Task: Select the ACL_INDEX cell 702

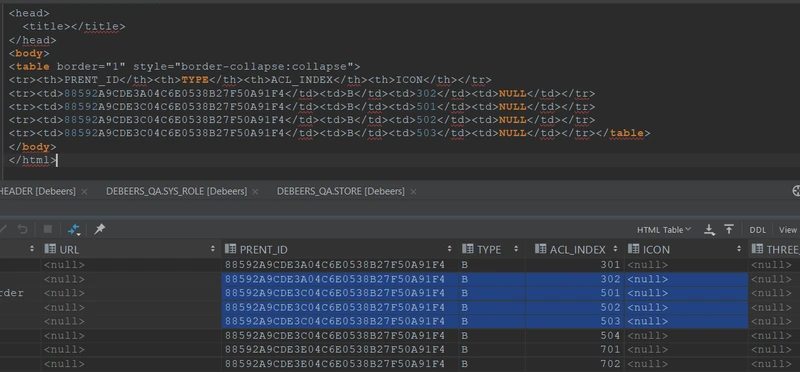Action: point(575,364)
